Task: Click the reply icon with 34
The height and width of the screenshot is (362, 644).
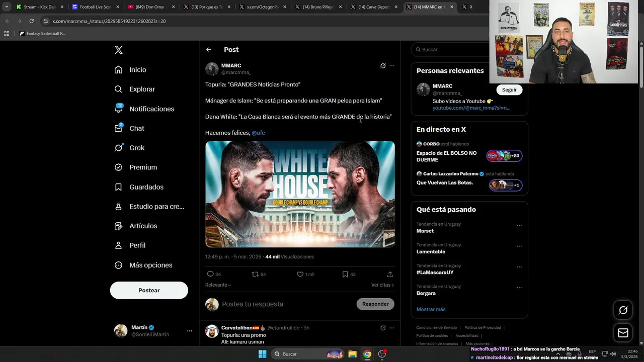Action: (210, 274)
